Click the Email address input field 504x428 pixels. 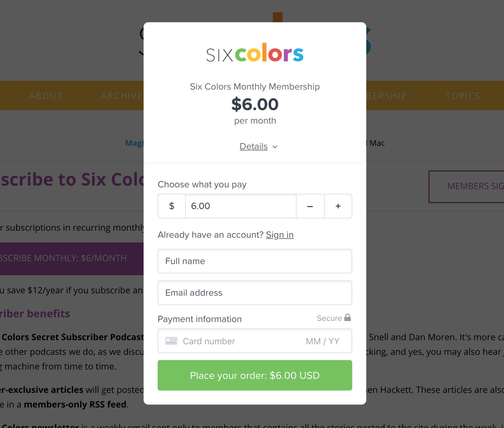point(254,293)
